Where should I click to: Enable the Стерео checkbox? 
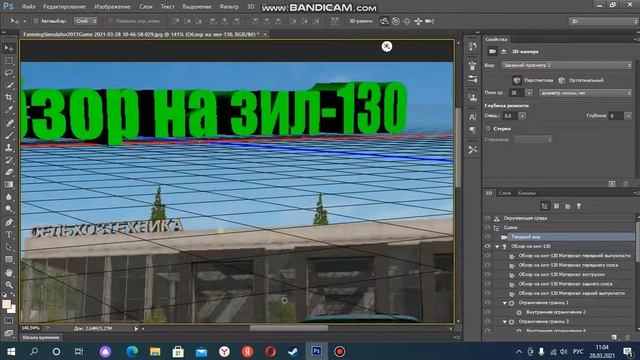tap(488, 129)
